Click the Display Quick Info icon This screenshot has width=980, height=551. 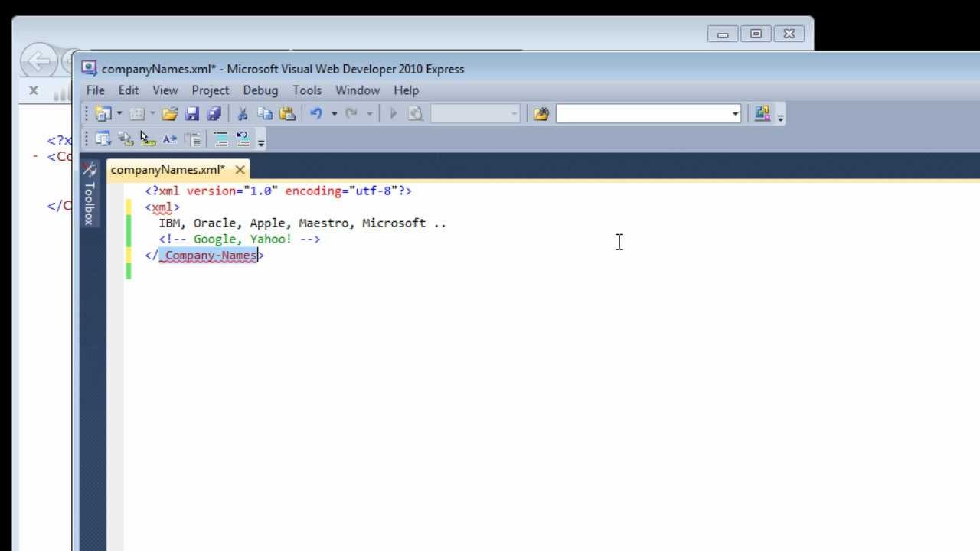pyautogui.click(x=148, y=139)
